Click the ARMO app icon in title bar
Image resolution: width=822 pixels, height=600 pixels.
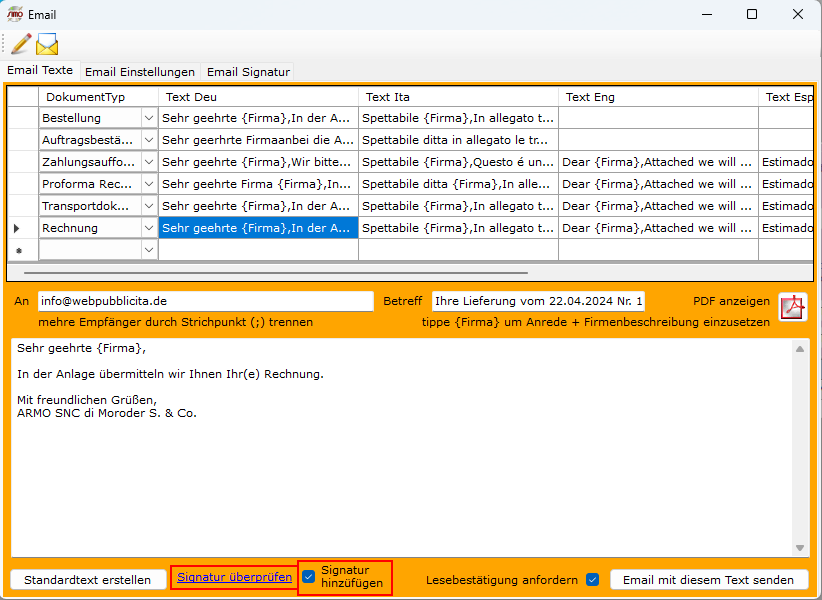[15, 15]
